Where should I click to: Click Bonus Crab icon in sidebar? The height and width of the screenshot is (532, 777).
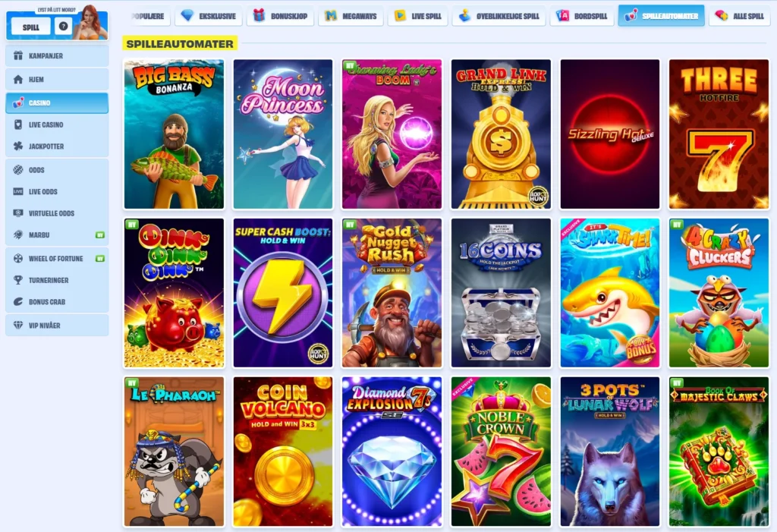tap(18, 301)
